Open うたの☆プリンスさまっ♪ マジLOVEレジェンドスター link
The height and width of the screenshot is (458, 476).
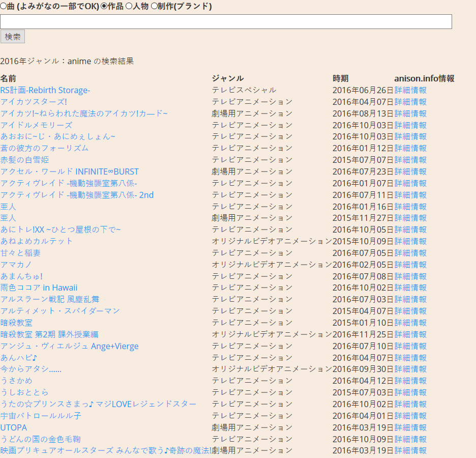pyautogui.click(x=98, y=404)
